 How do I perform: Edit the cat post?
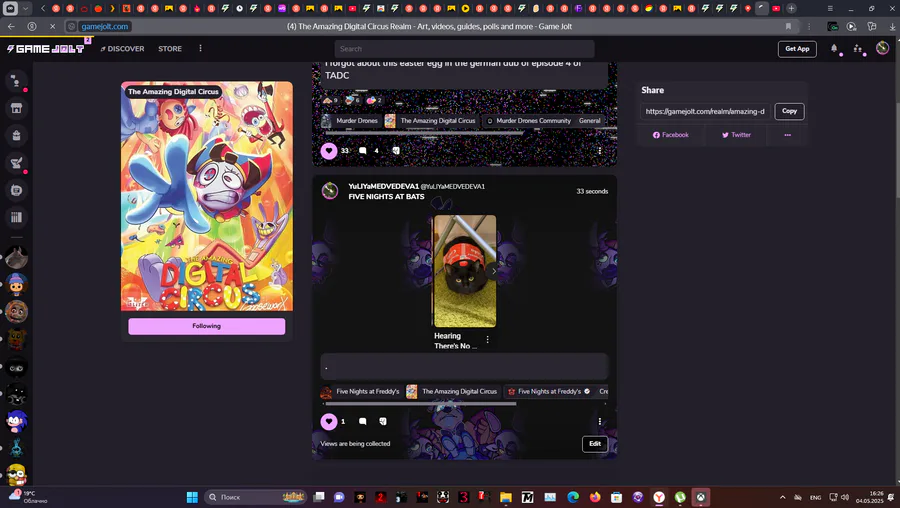(595, 444)
